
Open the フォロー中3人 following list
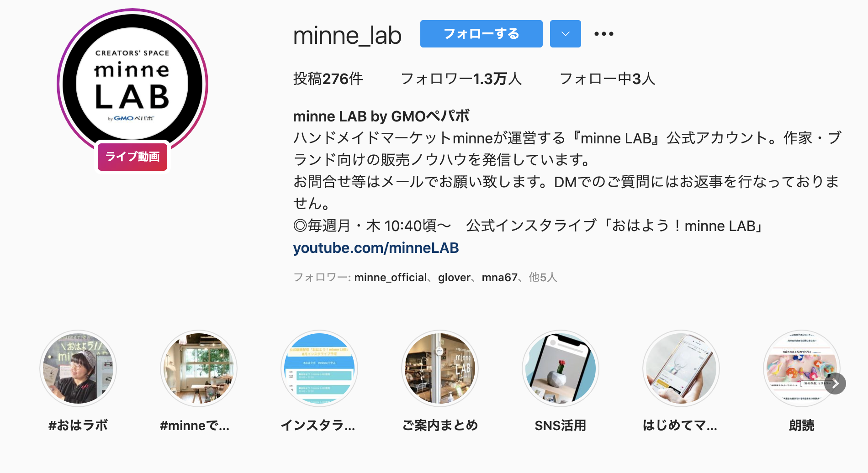tap(607, 79)
